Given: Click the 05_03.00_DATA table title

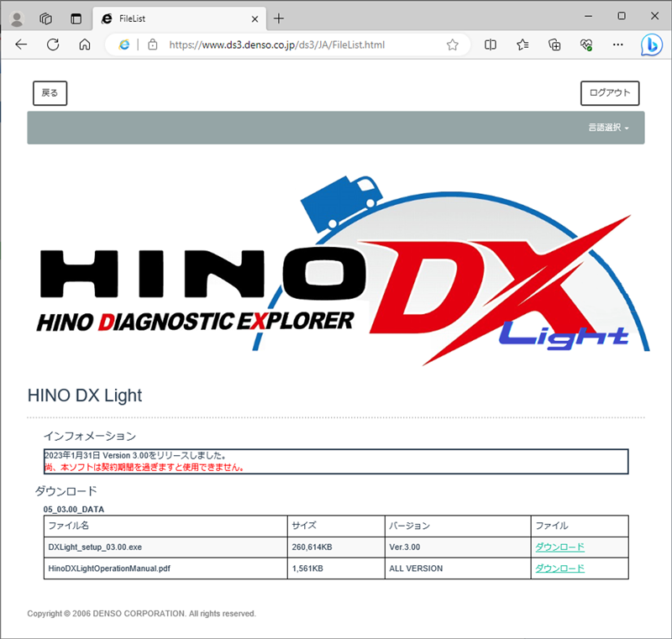Looking at the screenshot, I should pyautogui.click(x=74, y=509).
